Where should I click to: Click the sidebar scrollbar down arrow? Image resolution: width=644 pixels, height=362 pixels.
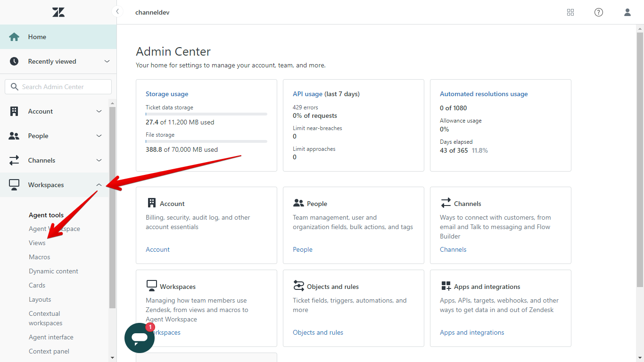click(112, 358)
